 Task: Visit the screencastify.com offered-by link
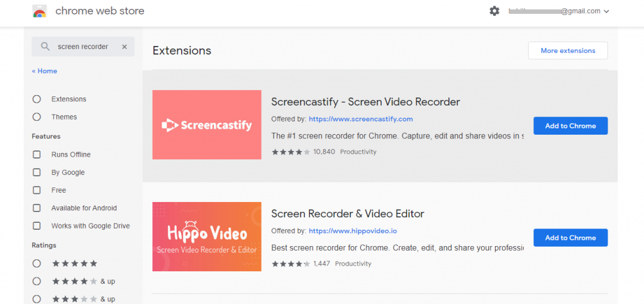[x=360, y=119]
